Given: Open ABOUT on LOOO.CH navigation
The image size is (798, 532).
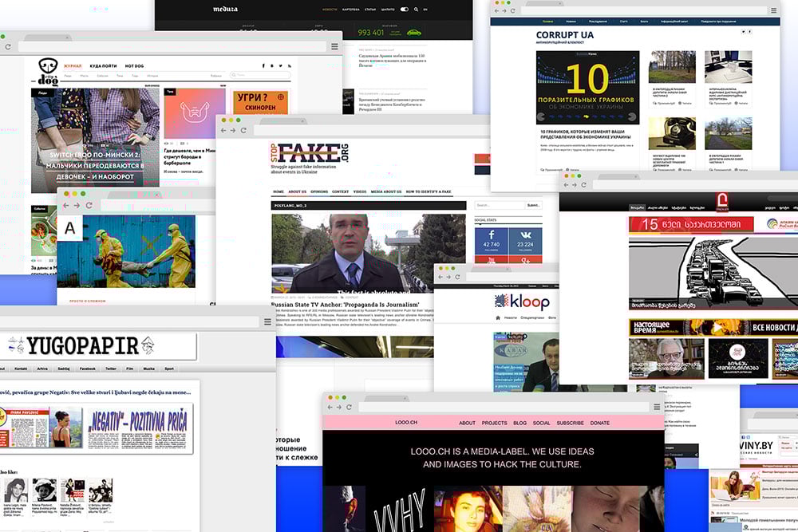Looking at the screenshot, I should 467,424.
